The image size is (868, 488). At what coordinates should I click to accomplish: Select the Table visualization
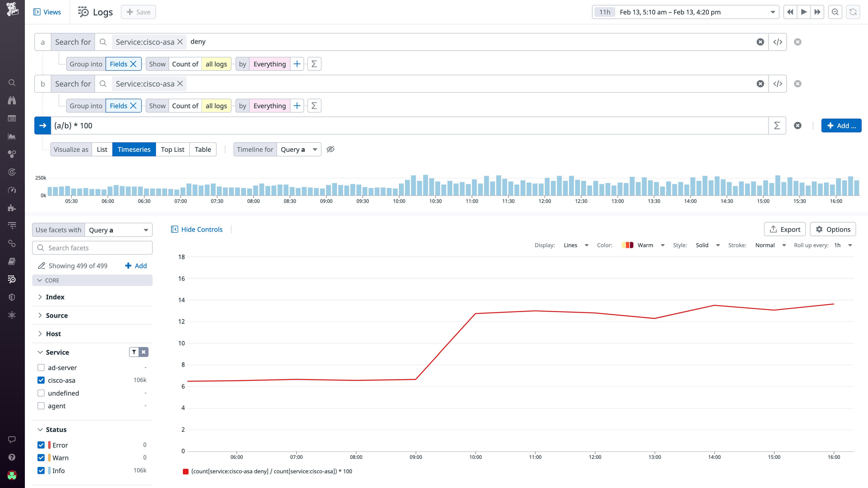[203, 149]
